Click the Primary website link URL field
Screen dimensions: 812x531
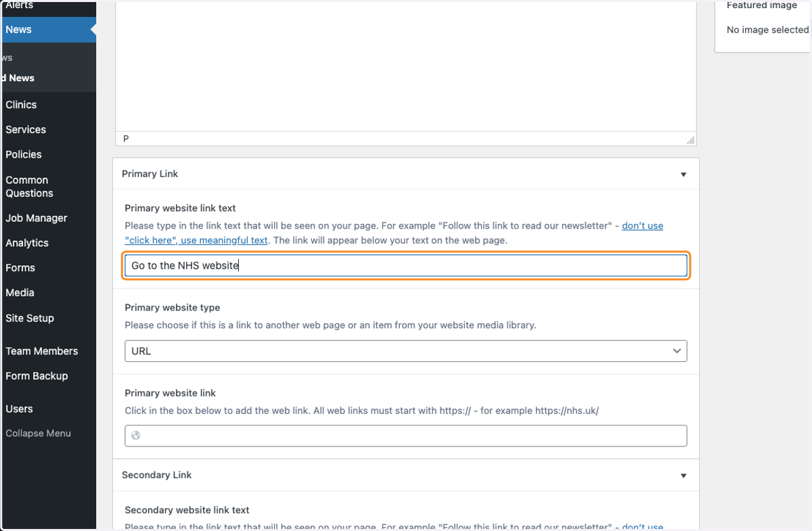click(406, 436)
